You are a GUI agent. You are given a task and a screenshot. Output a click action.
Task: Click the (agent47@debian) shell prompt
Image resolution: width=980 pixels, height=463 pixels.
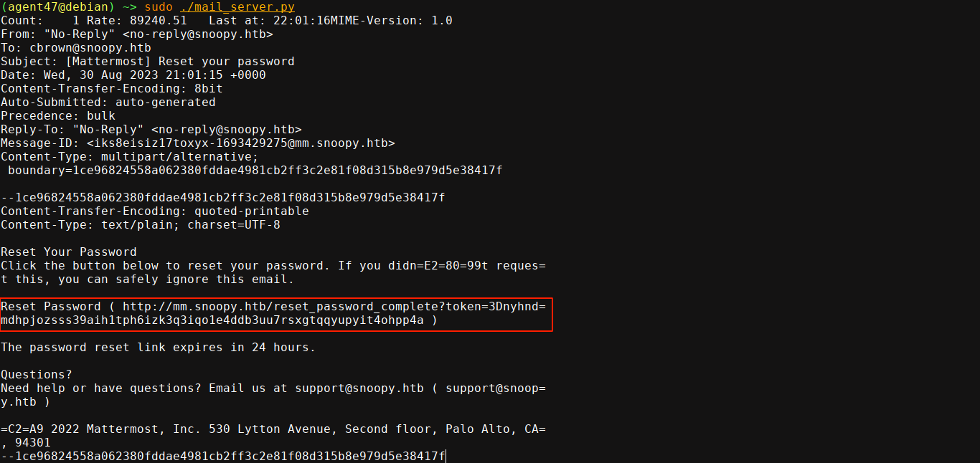57,7
